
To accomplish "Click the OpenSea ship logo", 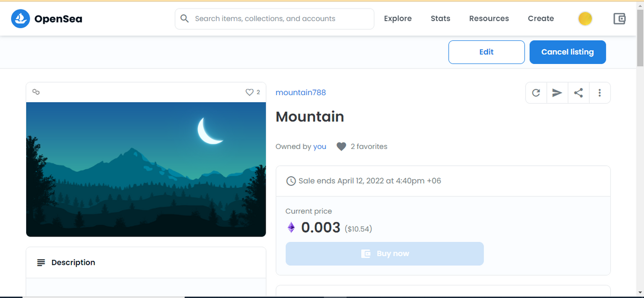I will pos(21,19).
